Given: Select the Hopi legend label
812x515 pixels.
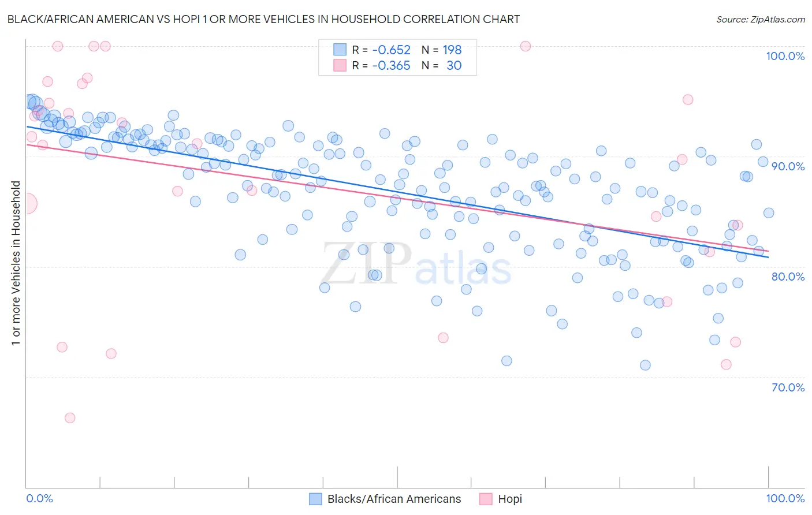Looking at the screenshot, I should click(x=510, y=499).
